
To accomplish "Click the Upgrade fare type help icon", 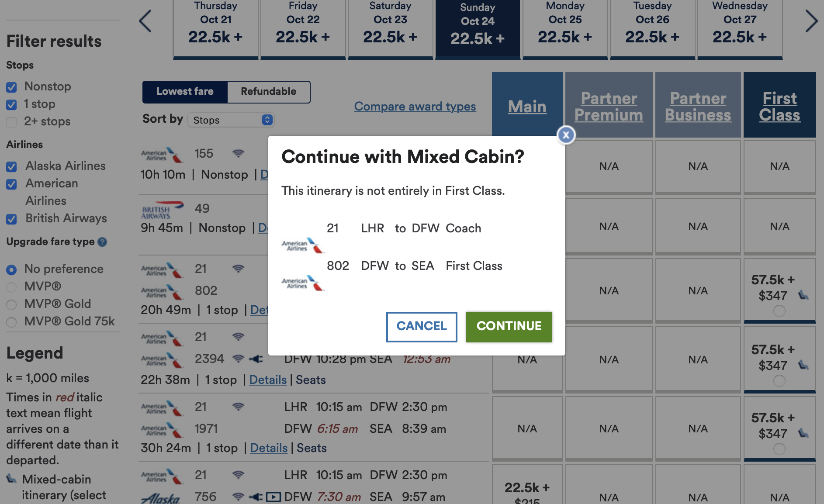I will 102,242.
